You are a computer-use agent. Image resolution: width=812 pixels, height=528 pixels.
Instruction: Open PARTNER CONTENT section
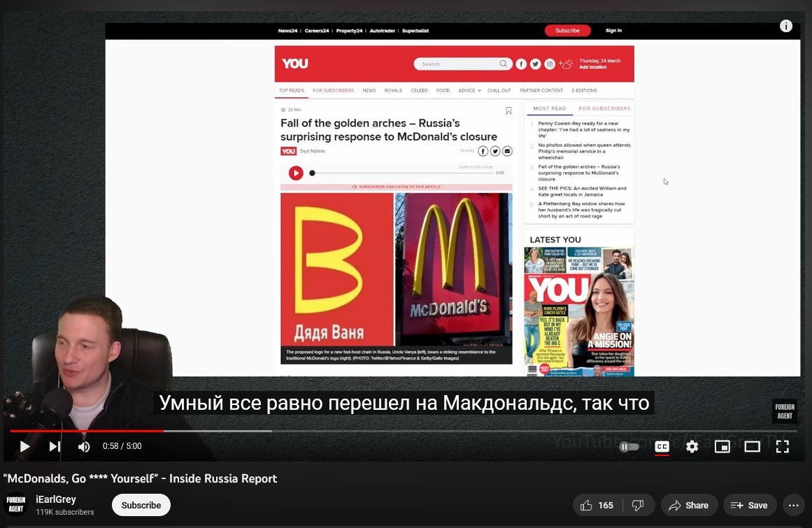click(541, 91)
